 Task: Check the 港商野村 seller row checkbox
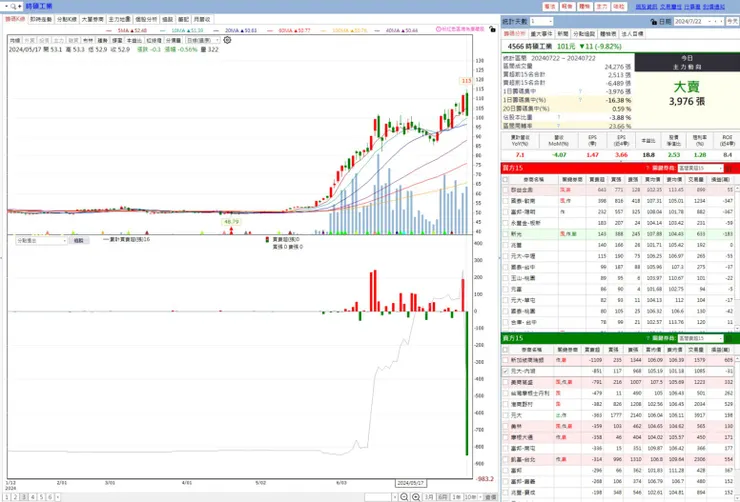[506, 404]
